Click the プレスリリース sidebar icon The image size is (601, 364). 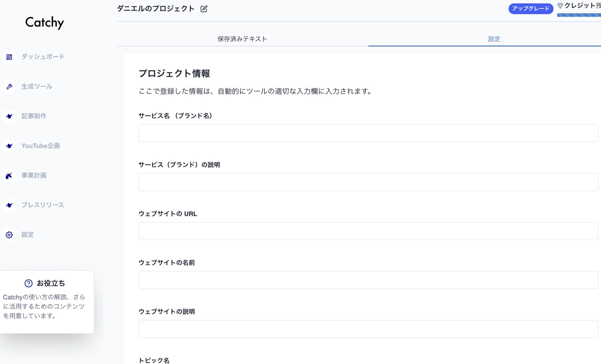[9, 205]
